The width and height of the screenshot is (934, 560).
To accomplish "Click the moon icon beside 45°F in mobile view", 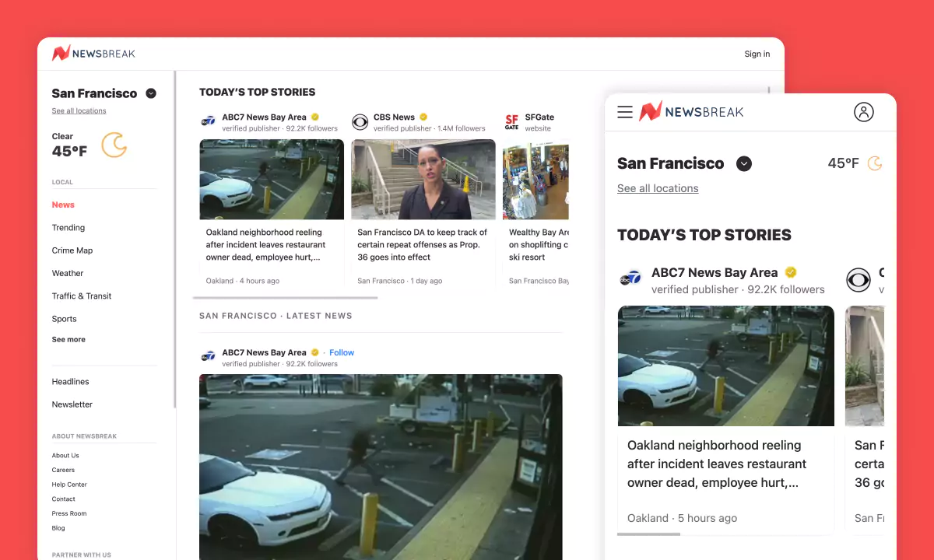I will coord(876,163).
